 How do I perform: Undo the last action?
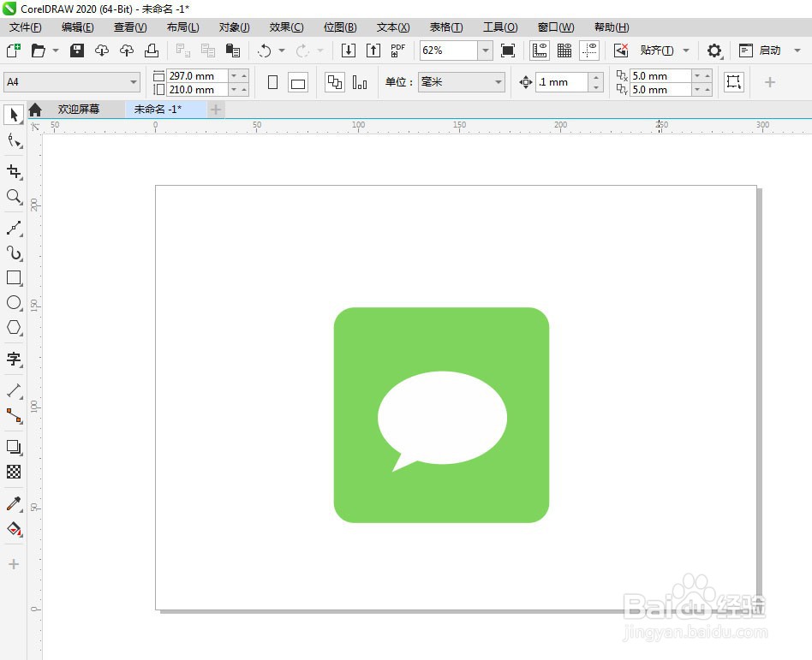pos(264,51)
